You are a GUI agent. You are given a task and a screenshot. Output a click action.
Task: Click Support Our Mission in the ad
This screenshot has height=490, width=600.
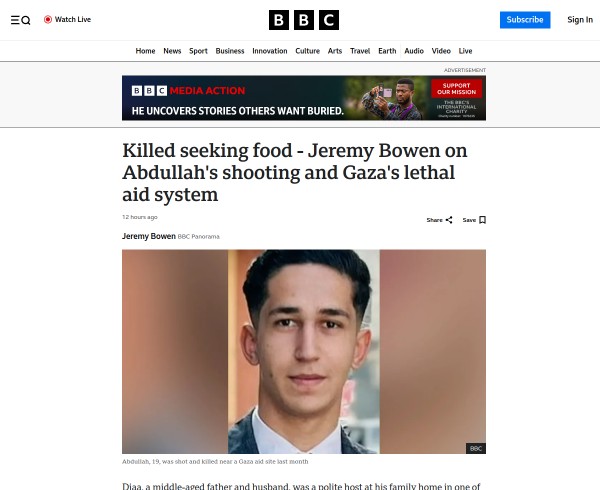coord(457,89)
